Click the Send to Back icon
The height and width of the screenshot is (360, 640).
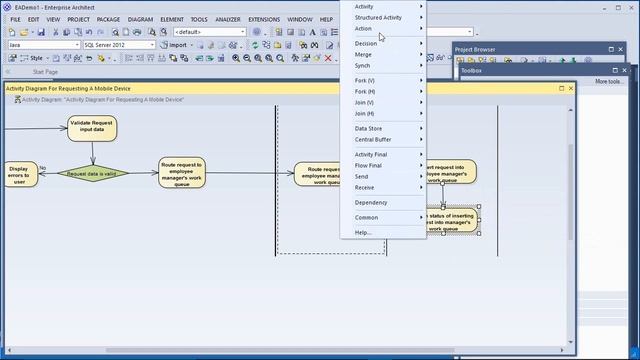point(184,58)
